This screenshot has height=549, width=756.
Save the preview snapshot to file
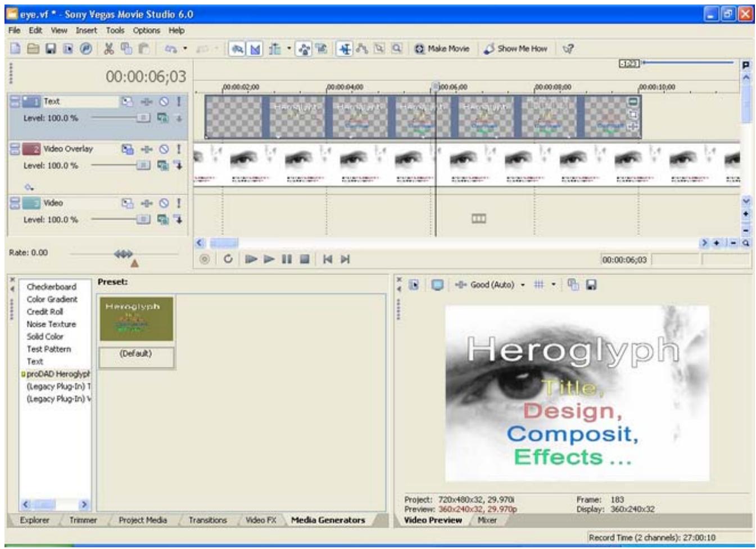591,285
